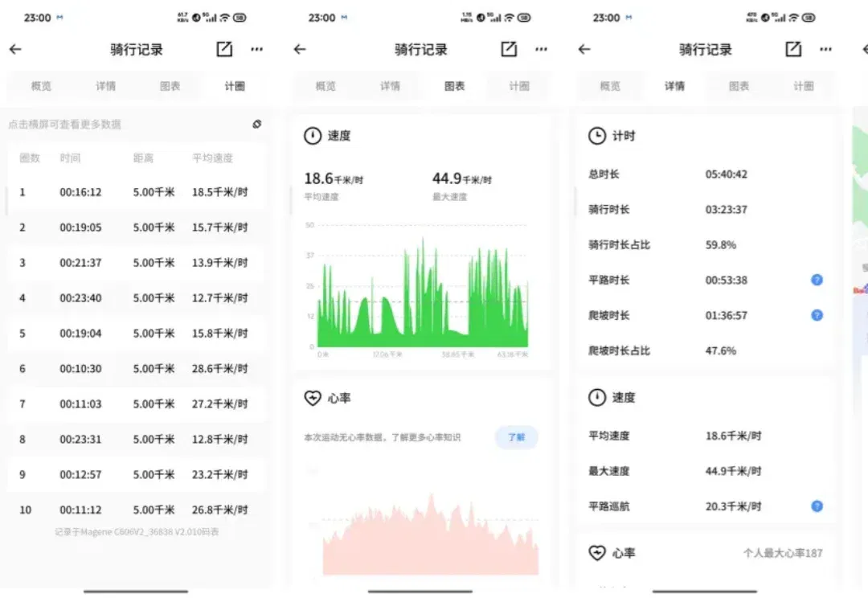Select lap 8 row with 00:23:31
The width and height of the screenshot is (868, 598).
click(x=136, y=439)
